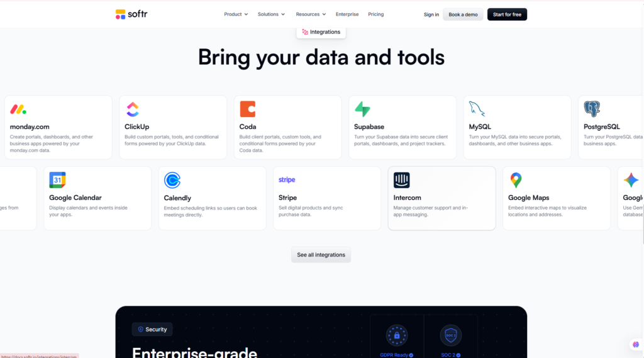Click 'Display calendars and events' description
The width and height of the screenshot is (644, 358).
(88, 211)
